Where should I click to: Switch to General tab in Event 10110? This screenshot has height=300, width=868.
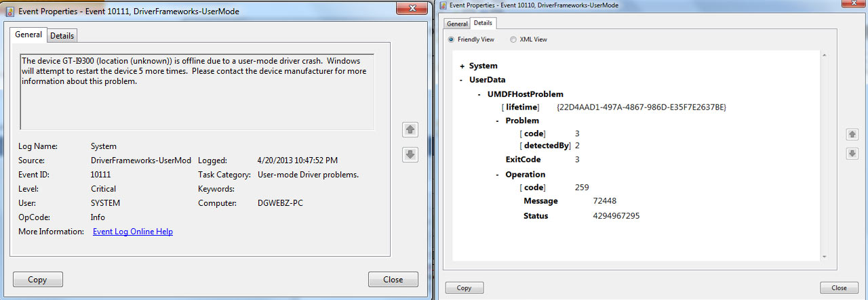(x=457, y=24)
